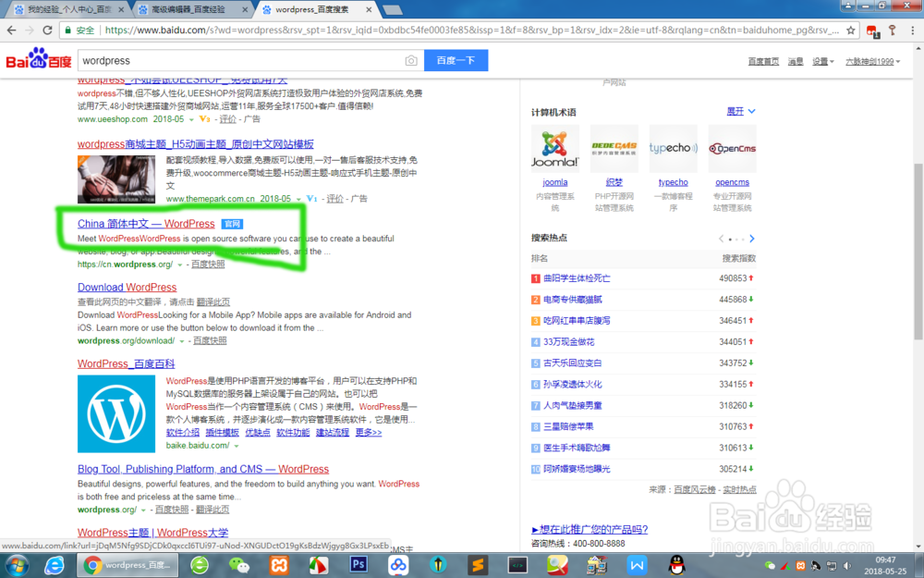Open hot search item 33万现金做花
The height and width of the screenshot is (578, 924).
(x=568, y=342)
